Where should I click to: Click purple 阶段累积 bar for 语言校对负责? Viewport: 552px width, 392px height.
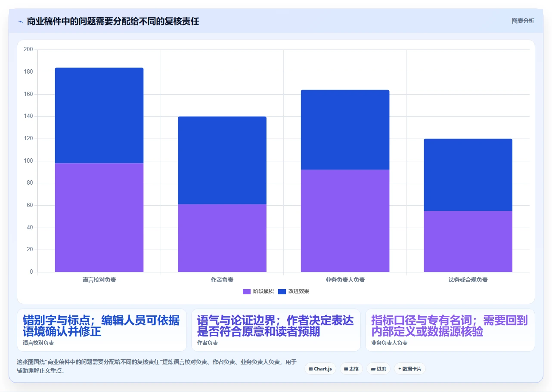(99, 217)
